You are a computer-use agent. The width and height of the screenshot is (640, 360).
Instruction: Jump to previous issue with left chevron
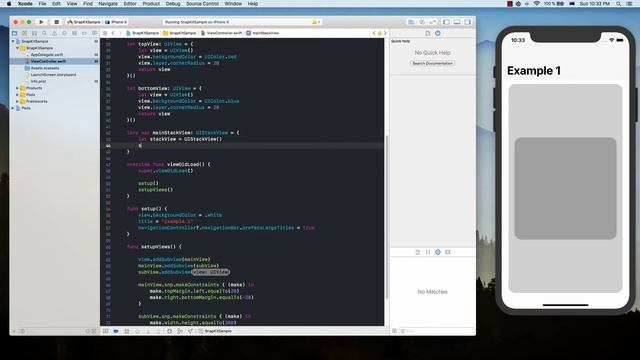(374, 33)
